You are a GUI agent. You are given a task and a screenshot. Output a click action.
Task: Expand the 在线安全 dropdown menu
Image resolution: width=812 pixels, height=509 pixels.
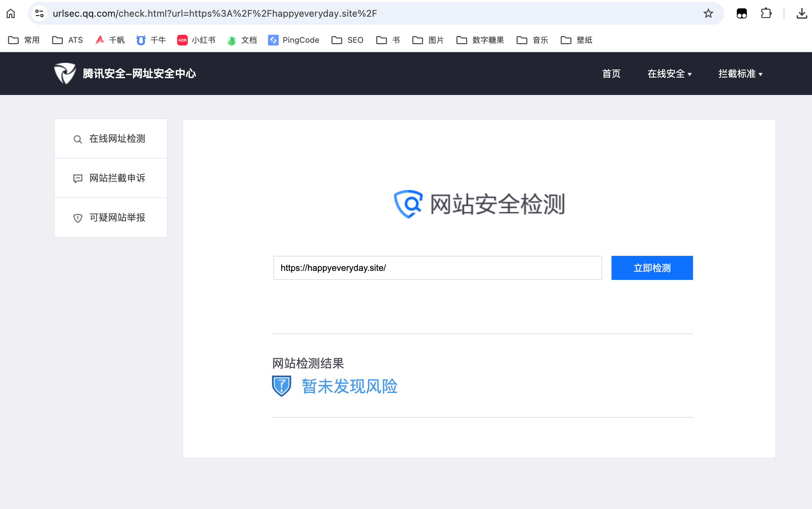pyautogui.click(x=669, y=74)
